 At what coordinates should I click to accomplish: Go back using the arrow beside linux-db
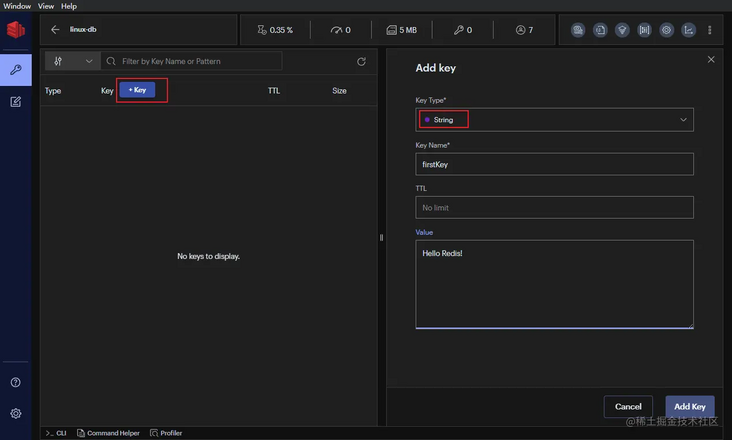click(55, 30)
